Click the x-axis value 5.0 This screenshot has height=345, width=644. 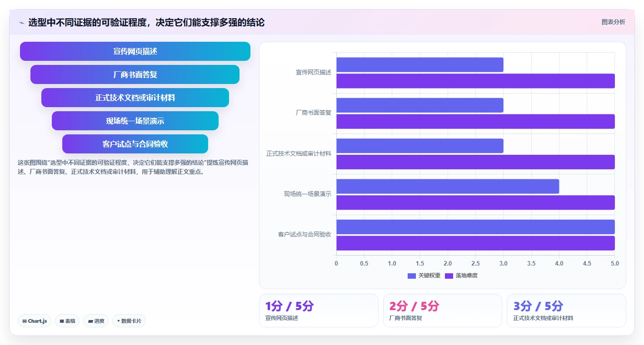click(614, 263)
